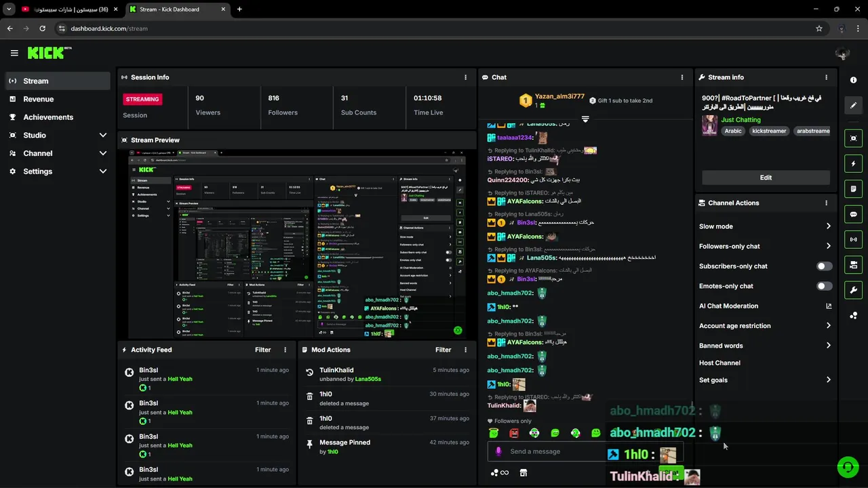Pick the red angry emote in chat
The height and width of the screenshot is (488, 868).
click(x=514, y=433)
